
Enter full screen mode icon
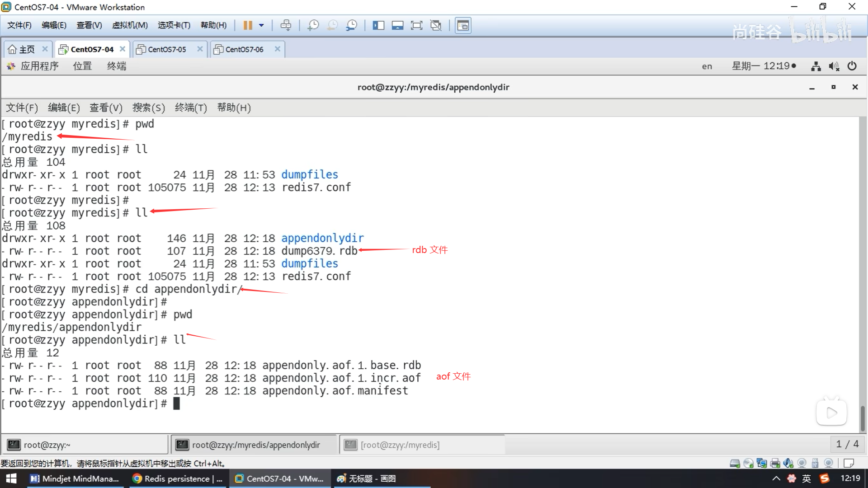(416, 25)
